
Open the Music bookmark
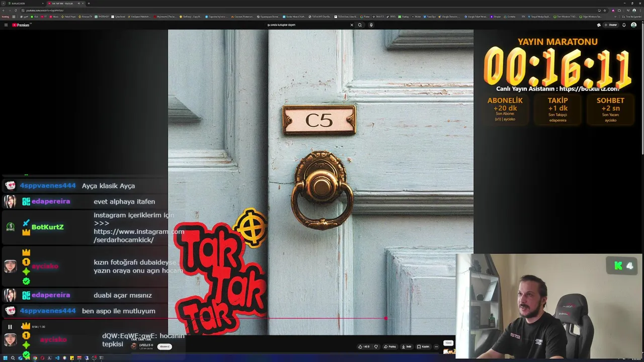[x=54, y=17]
